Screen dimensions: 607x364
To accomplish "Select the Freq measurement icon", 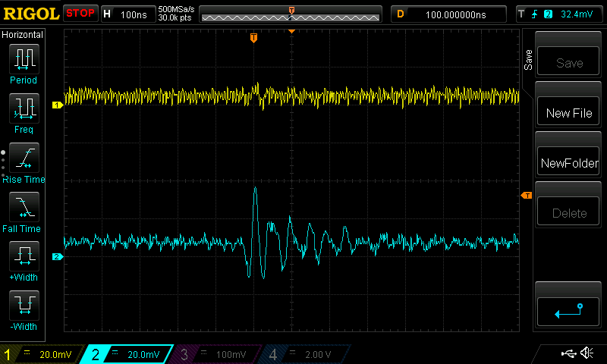I will click(x=24, y=108).
